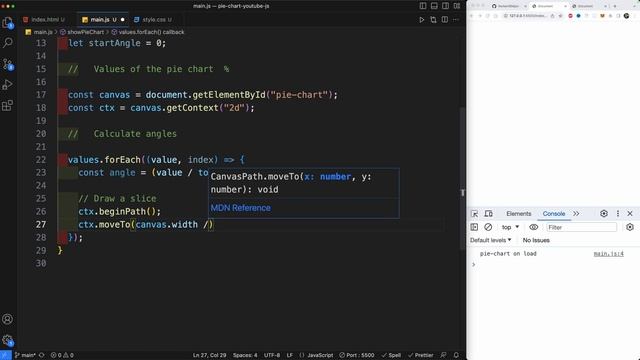Click the feedback icon in status bar
The image size is (640, 360).
pos(443,355)
